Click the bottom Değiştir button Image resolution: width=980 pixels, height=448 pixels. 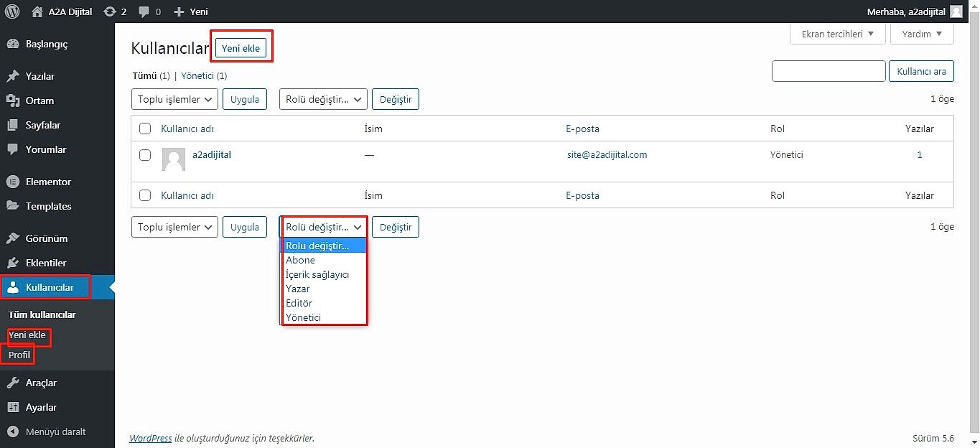[x=396, y=227]
